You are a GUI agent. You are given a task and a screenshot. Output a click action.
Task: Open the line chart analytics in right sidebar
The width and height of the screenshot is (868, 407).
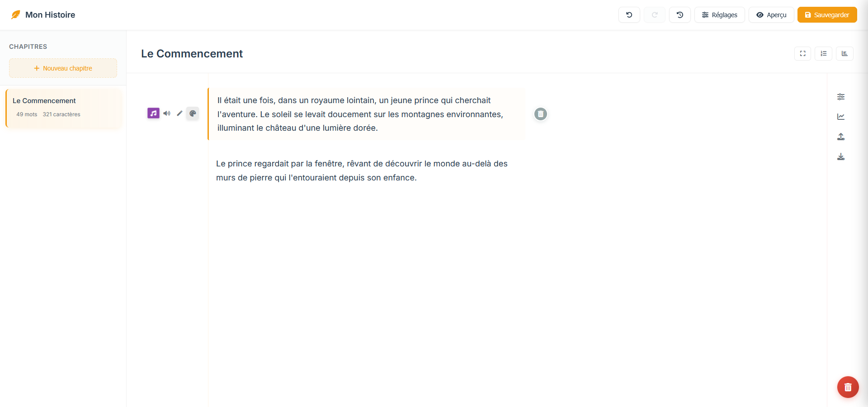(x=841, y=117)
